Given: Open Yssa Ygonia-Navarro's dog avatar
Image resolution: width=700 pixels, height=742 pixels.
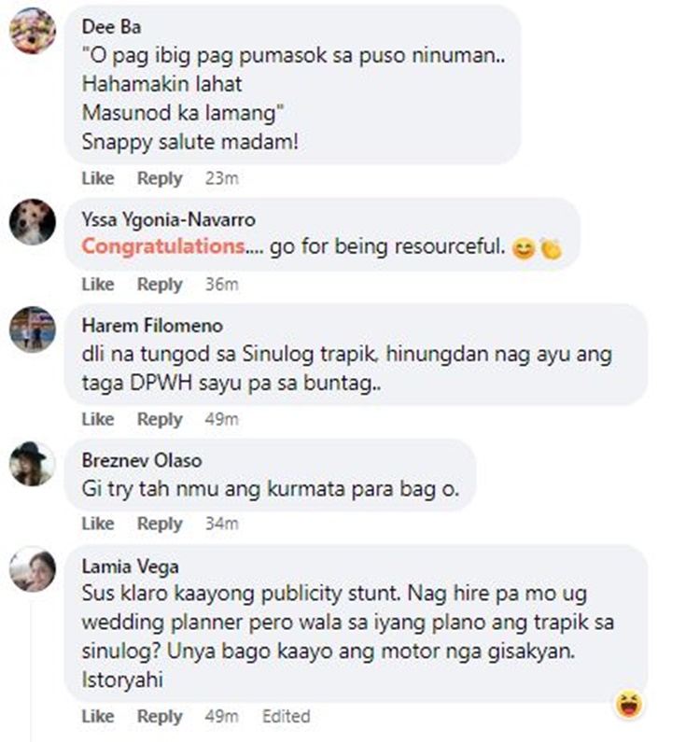Looking at the screenshot, I should pos(33,222).
